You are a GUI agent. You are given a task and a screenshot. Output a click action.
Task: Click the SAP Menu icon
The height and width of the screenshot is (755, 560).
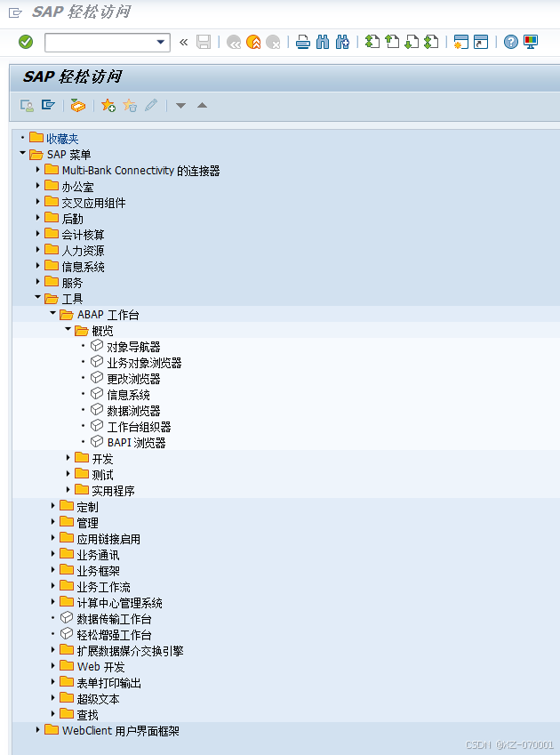(48, 106)
